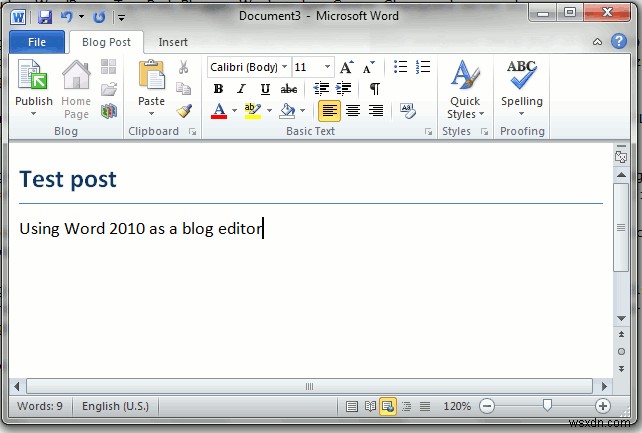The image size is (642, 433).
Task: Click the Publish blog post icon
Action: point(33,75)
